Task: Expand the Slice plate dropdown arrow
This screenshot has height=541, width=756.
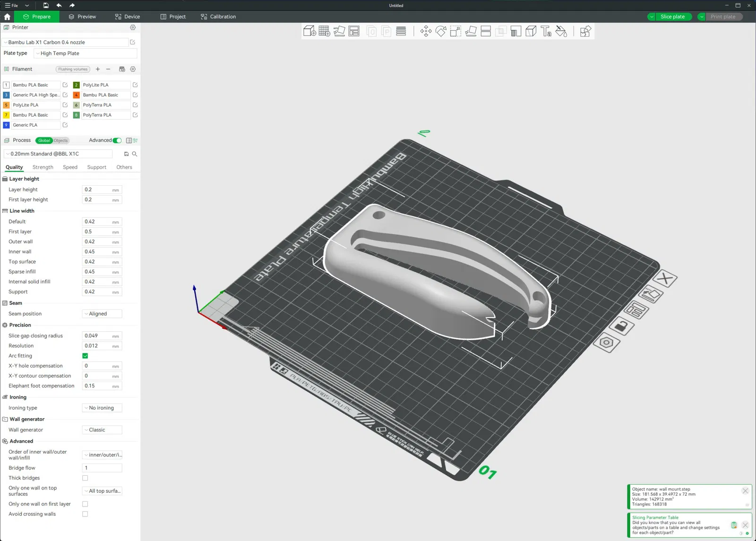Action: pos(652,17)
